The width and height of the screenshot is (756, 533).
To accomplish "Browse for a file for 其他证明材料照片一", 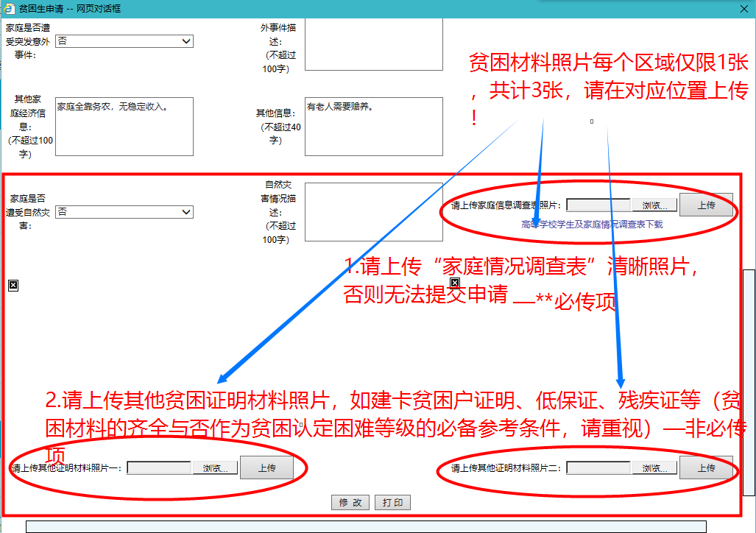I will (215, 468).
